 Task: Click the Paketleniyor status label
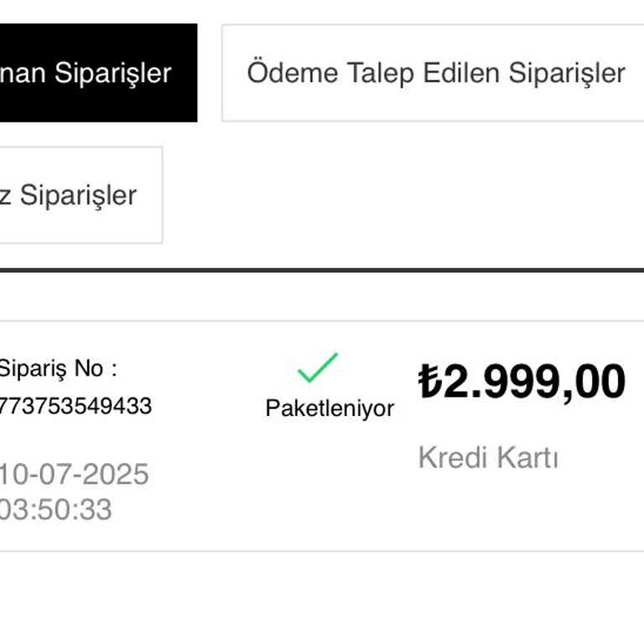pyautogui.click(x=330, y=409)
